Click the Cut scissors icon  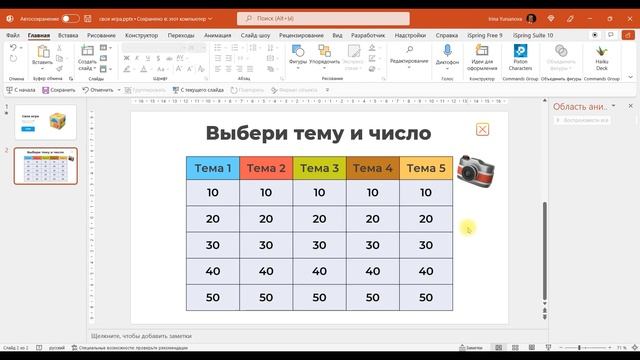(60, 48)
